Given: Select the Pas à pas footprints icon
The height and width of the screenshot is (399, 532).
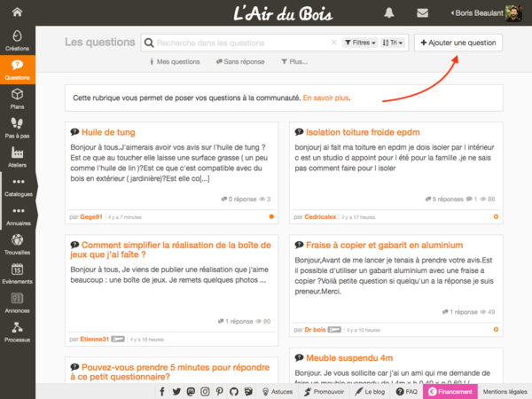Looking at the screenshot, I should [x=17, y=127].
